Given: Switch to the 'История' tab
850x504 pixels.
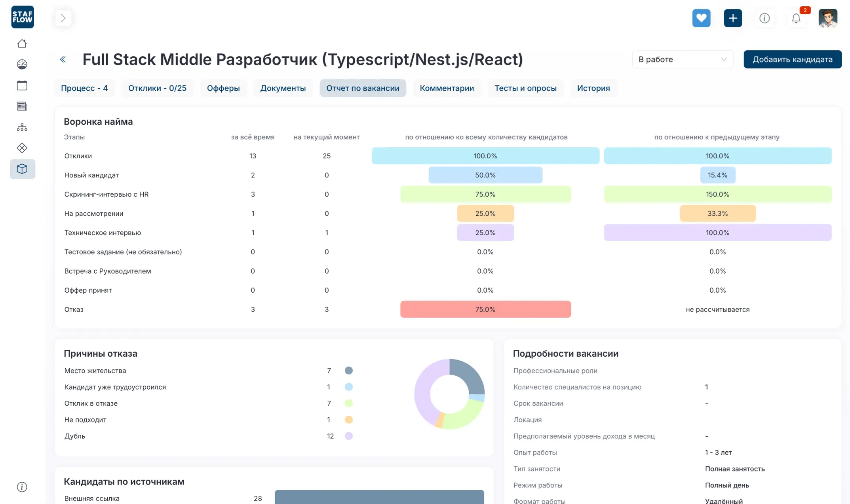Looking at the screenshot, I should 593,88.
